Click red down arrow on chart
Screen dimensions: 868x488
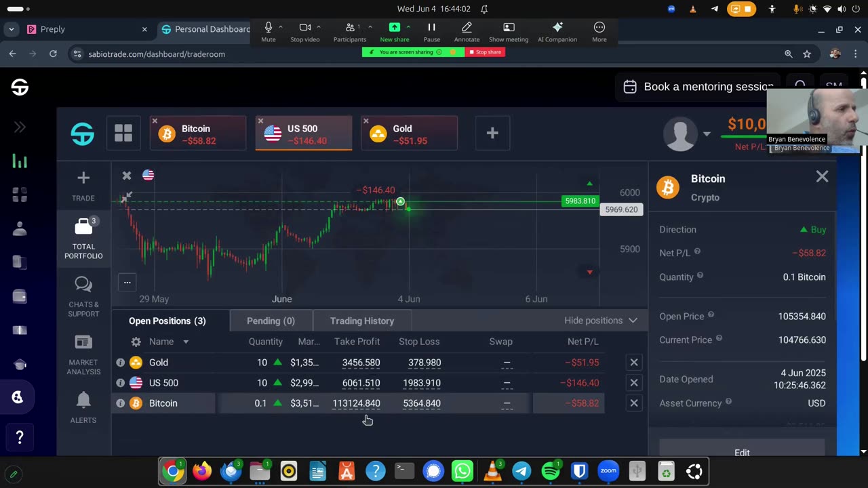point(589,272)
